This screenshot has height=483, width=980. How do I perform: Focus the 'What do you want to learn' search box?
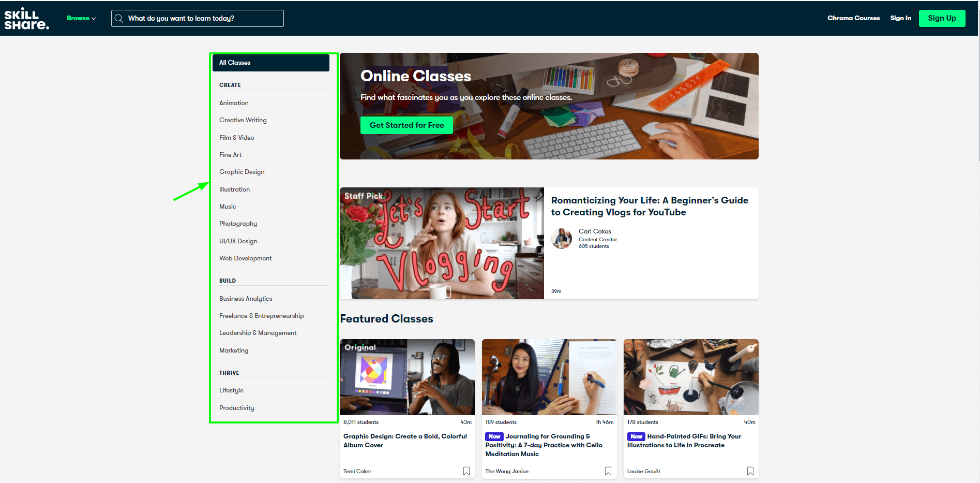(202, 19)
